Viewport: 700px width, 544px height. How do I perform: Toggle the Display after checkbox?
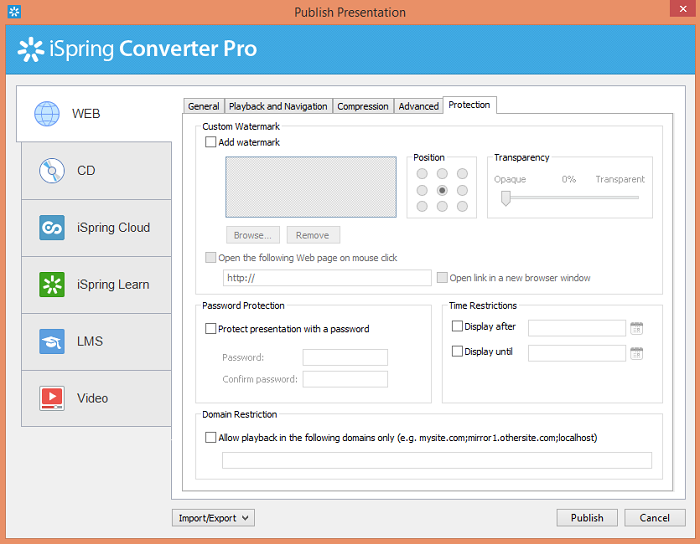(457, 326)
